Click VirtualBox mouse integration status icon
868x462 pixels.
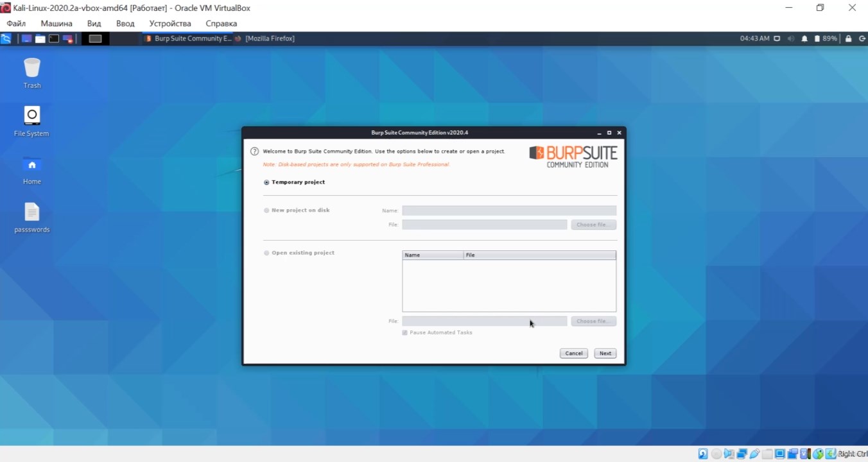(x=818, y=454)
